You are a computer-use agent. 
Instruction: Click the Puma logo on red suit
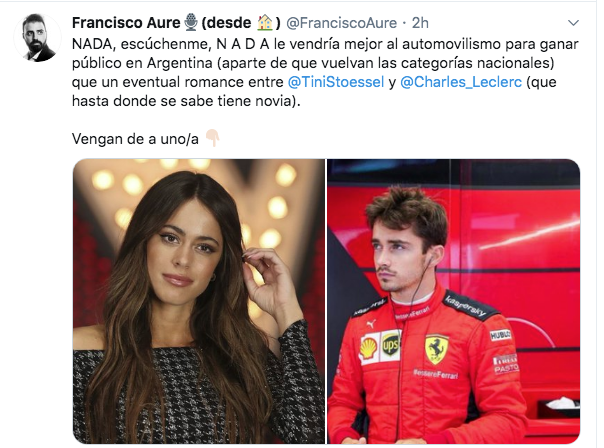tap(370, 324)
